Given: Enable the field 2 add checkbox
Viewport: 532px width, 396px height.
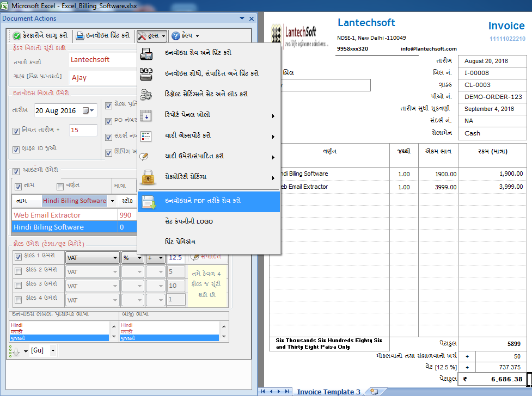Looking at the screenshot, I should (x=19, y=271).
